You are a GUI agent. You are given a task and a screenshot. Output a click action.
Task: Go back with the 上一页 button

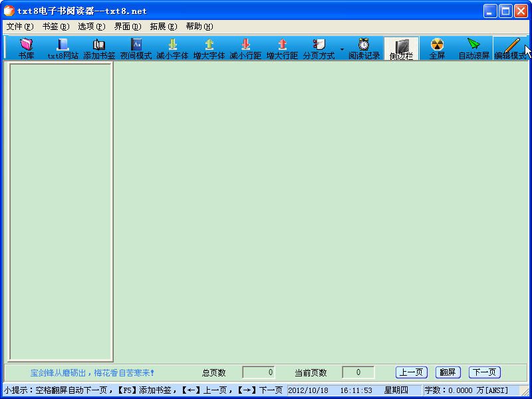pyautogui.click(x=411, y=372)
